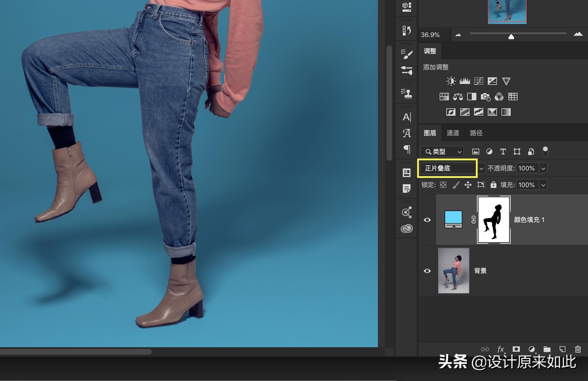Add a Levels adjustment layer
Viewport: 588px width, 381px height.
coord(465,81)
